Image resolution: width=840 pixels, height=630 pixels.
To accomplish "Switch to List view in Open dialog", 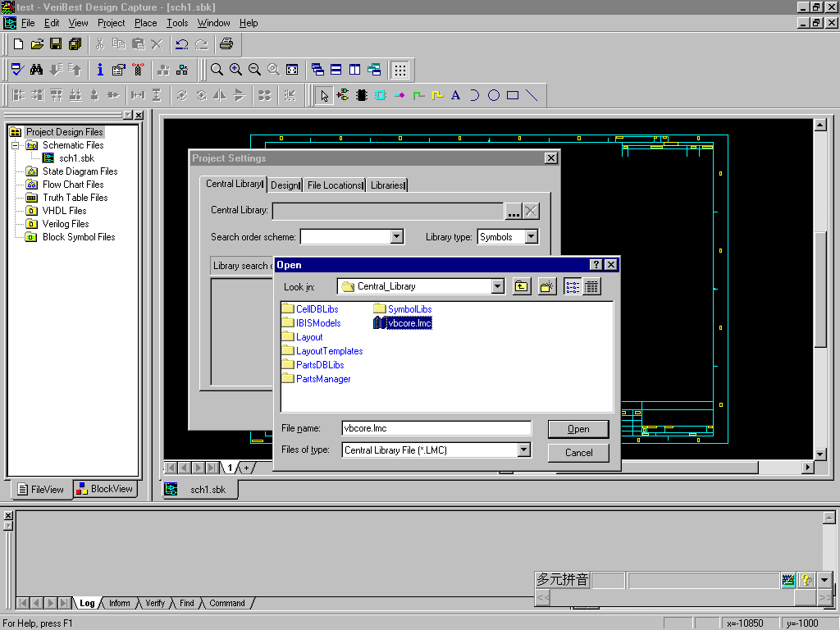I will 573,286.
